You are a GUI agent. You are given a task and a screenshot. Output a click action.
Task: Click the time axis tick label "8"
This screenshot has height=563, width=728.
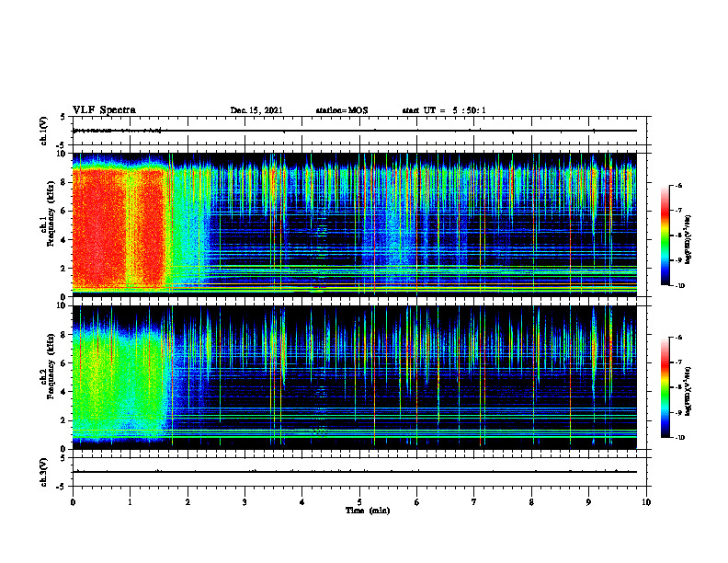coord(531,502)
